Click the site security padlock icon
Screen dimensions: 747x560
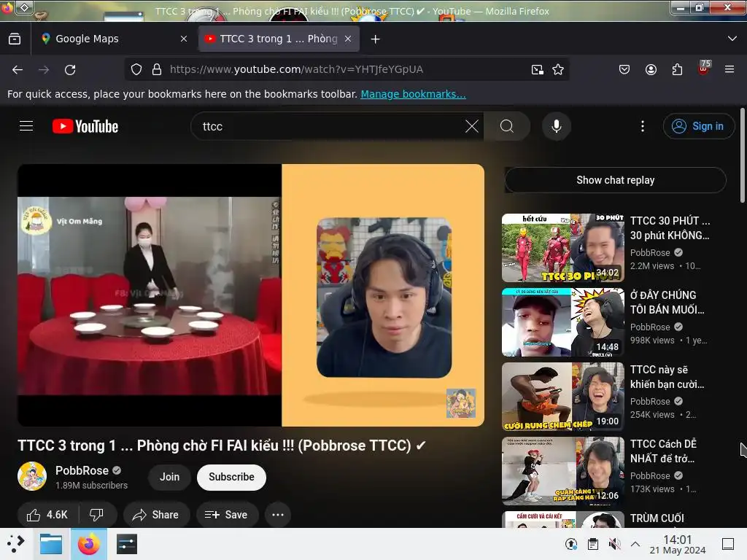[x=157, y=69]
